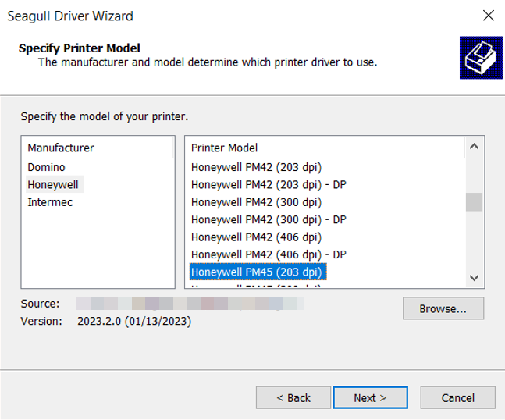Select highlighted Honeywell PM45 (203 dpi)

tap(258, 272)
